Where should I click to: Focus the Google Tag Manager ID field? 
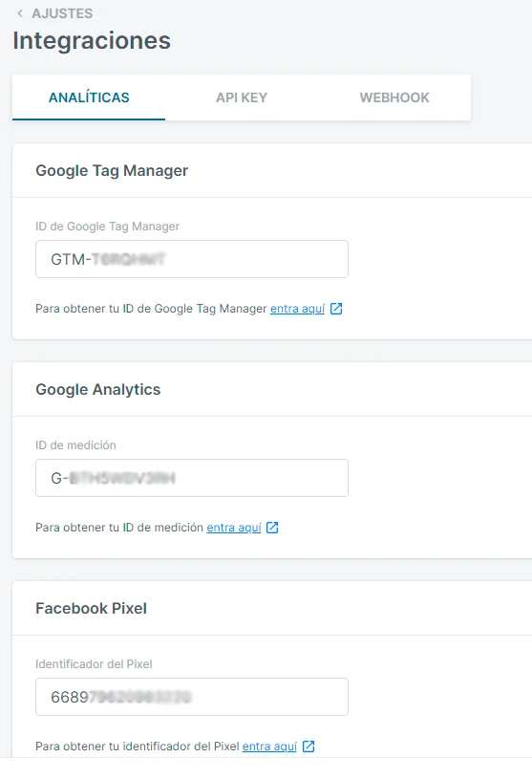pos(192,259)
